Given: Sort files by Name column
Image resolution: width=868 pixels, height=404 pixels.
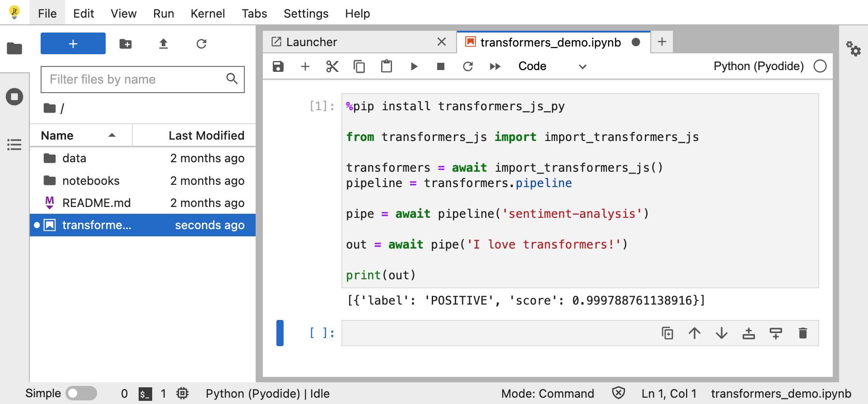Looking at the screenshot, I should (x=81, y=136).
